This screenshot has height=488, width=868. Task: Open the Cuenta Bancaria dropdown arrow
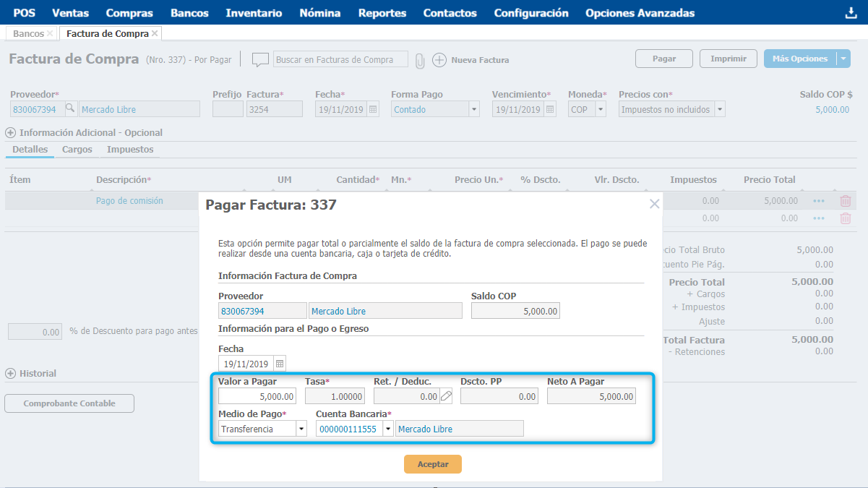(388, 429)
